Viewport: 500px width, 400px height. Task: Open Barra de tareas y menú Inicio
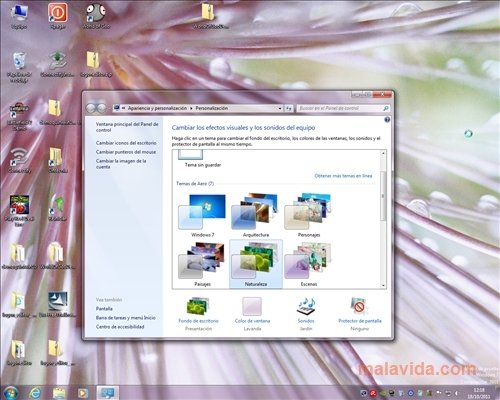point(126,318)
